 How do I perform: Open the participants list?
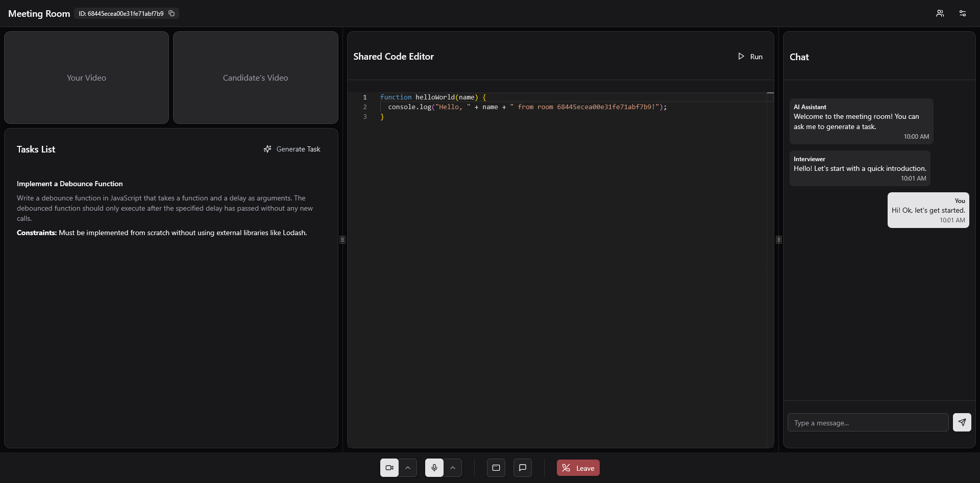point(940,13)
